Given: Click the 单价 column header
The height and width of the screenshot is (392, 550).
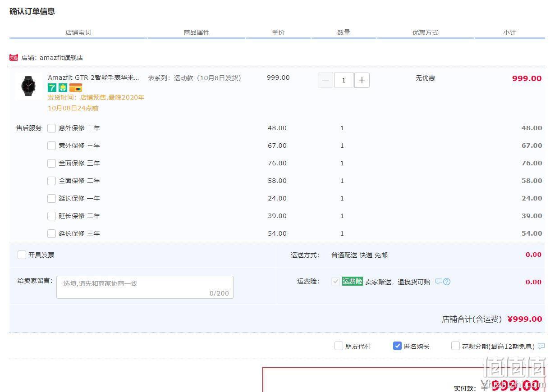Looking at the screenshot, I should [278, 32].
